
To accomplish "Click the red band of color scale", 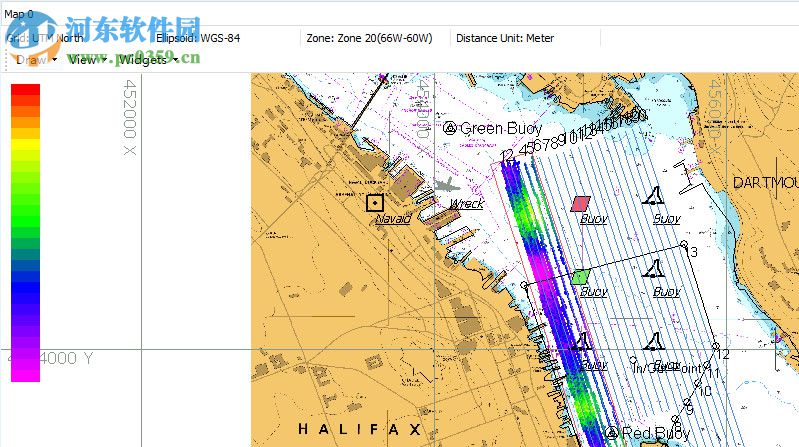I will (x=25, y=90).
